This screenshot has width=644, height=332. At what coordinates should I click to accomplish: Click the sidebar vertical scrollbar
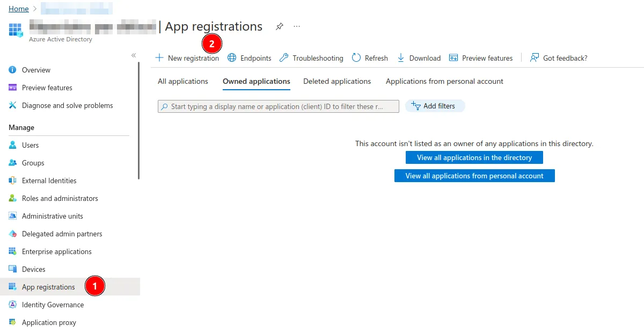[x=138, y=121]
